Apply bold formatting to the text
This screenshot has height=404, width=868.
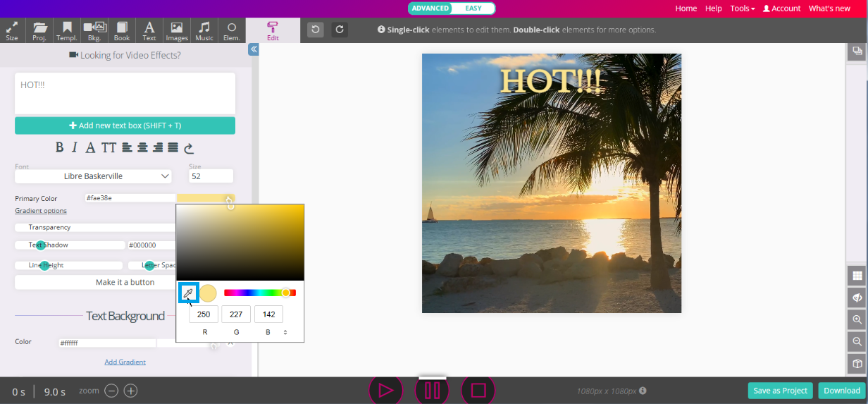(x=59, y=147)
